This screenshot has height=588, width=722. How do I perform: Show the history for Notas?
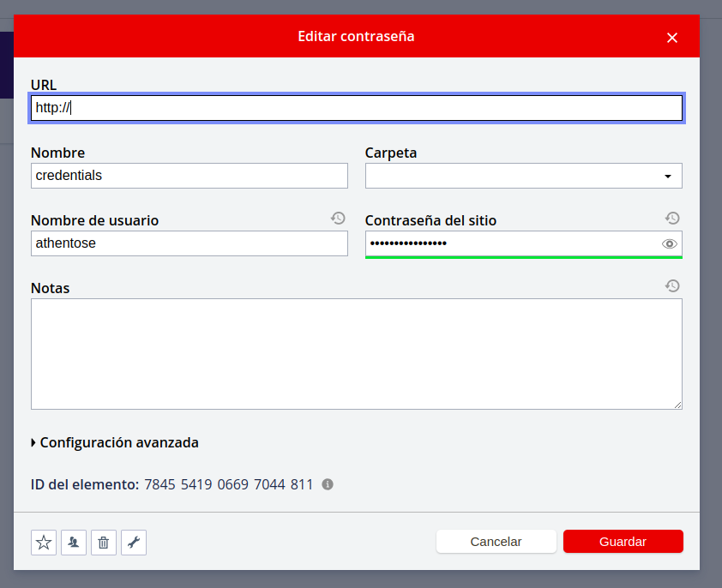[672, 285]
